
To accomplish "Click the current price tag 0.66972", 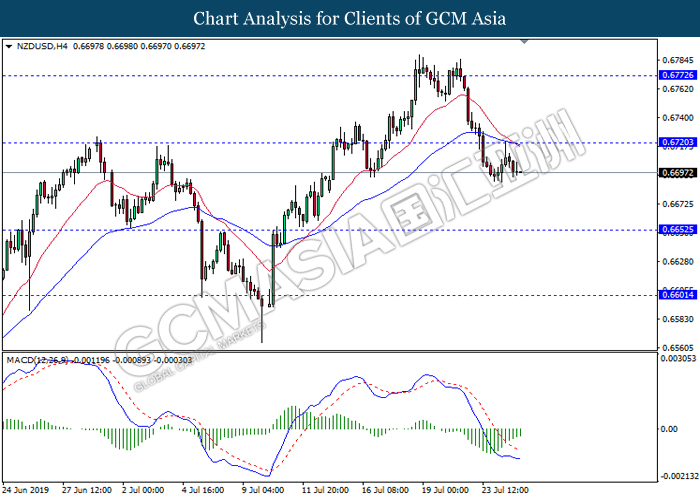I will click(x=678, y=173).
